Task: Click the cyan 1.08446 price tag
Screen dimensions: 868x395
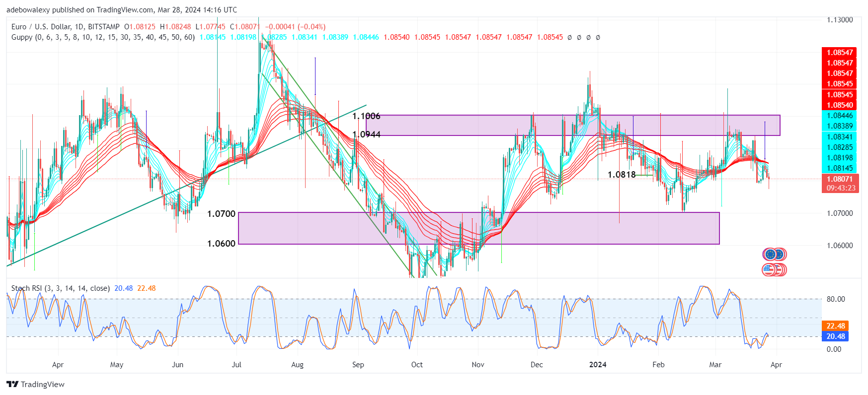Action: pyautogui.click(x=840, y=116)
